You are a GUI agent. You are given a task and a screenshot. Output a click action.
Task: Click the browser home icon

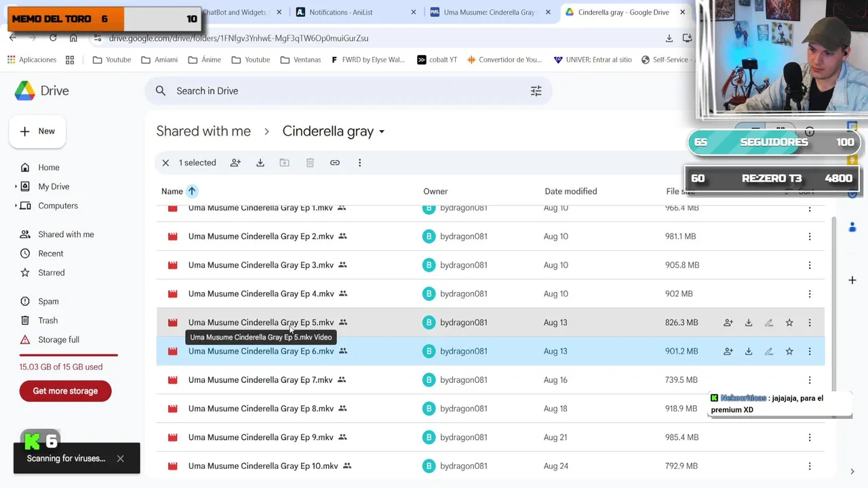click(73, 38)
